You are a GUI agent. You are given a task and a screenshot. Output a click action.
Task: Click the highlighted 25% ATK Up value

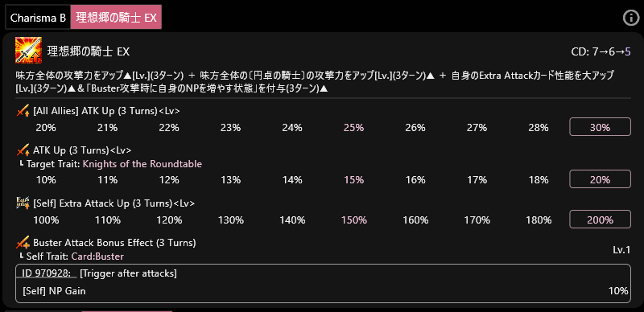[353, 128]
